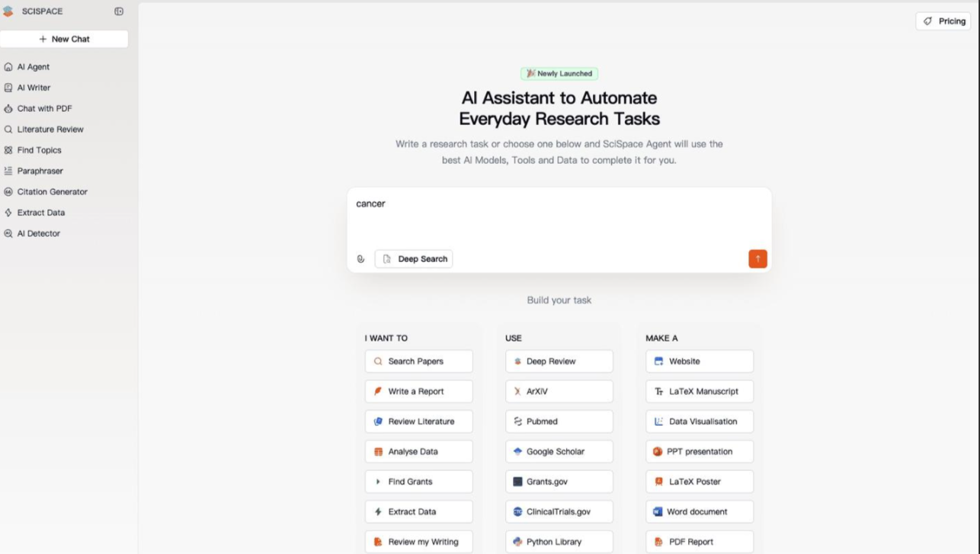This screenshot has width=980, height=554.
Task: Start a New Chat
Action: 64,39
